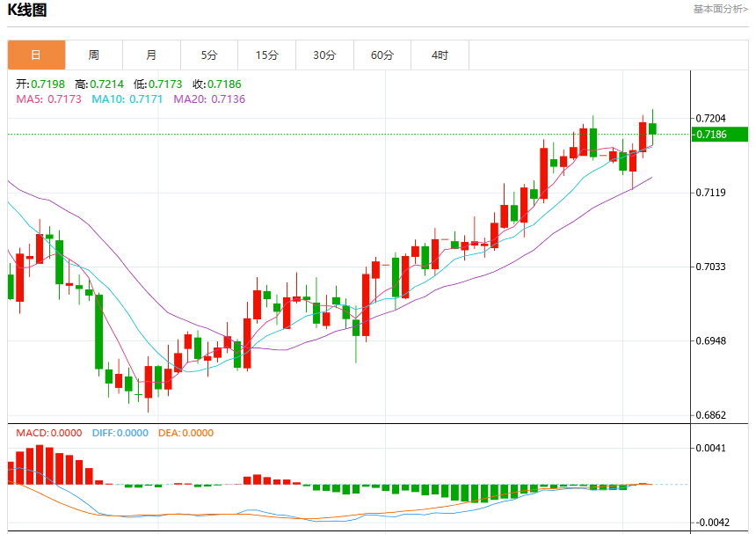Click the 开:0.7198 open price text

point(40,84)
